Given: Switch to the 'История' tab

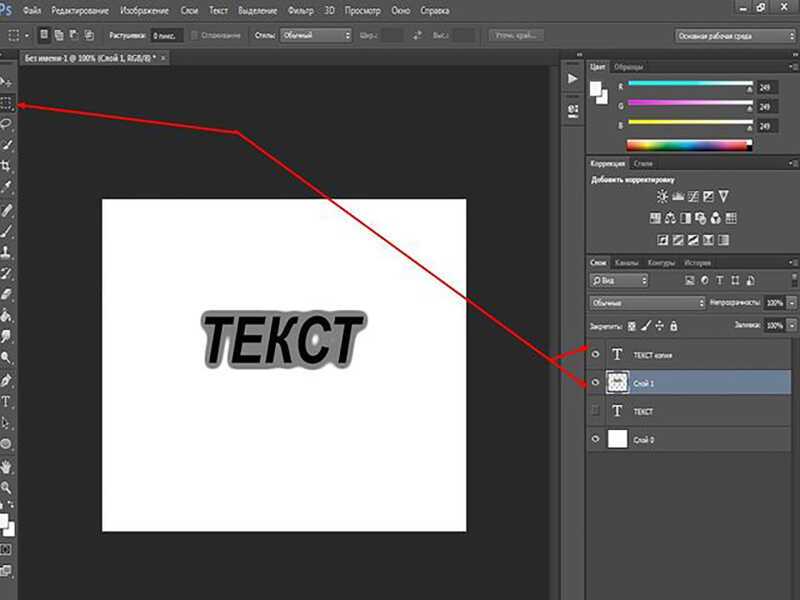Looking at the screenshot, I should (x=697, y=263).
